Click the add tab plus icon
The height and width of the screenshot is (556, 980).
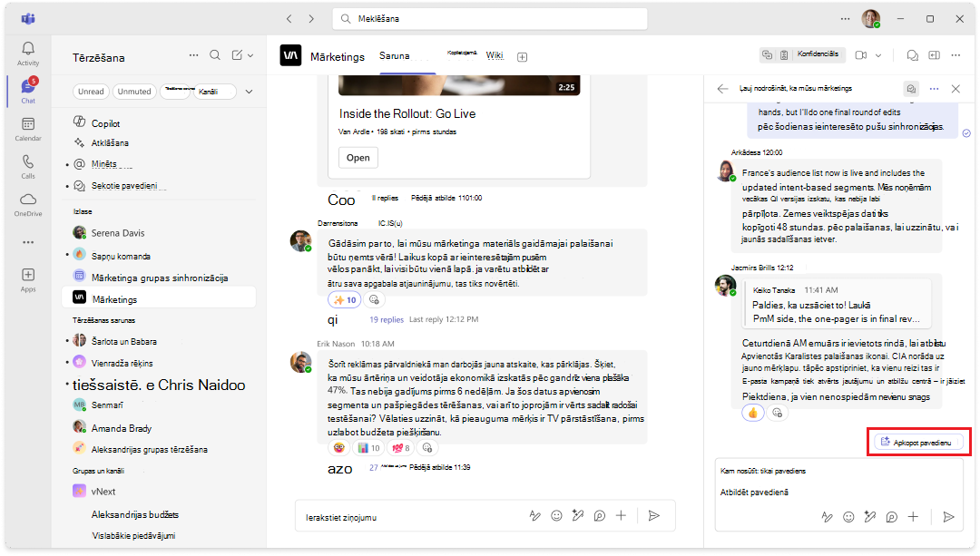[x=523, y=57]
